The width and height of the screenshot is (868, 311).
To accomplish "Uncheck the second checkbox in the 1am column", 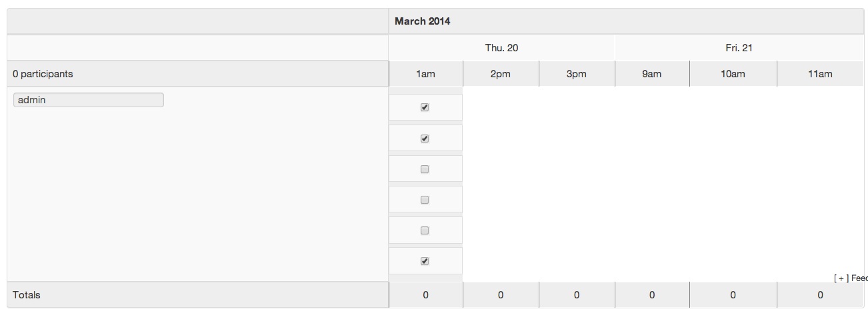I will point(425,139).
